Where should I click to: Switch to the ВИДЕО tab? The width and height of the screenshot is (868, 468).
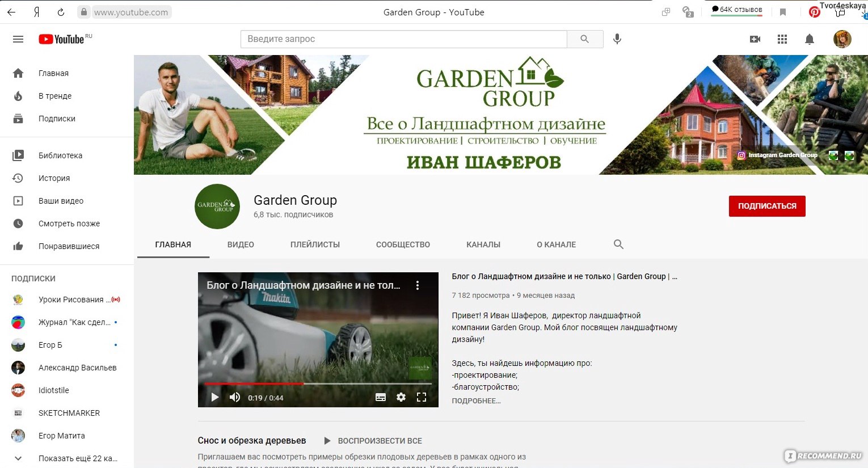(x=241, y=244)
